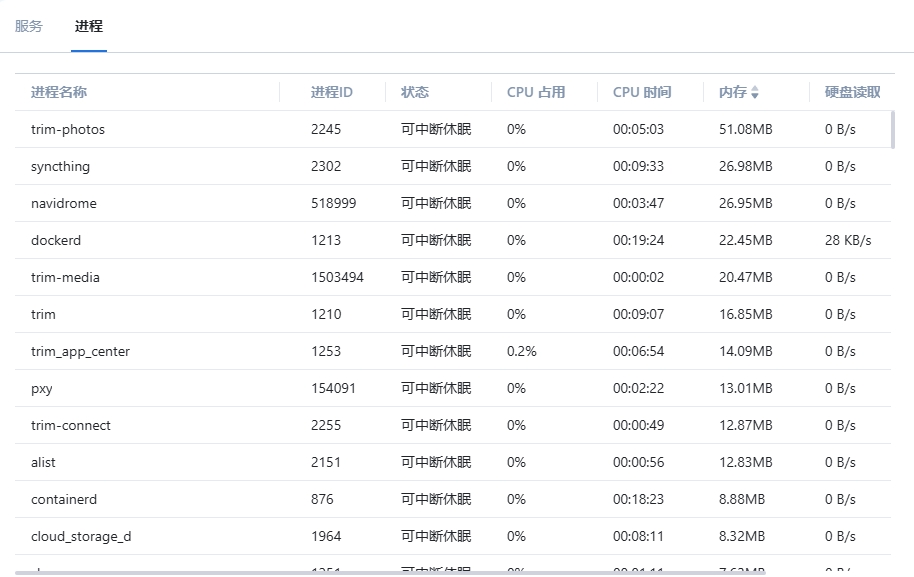Sort by 状态 column header
This screenshot has height=577, width=914.
pyautogui.click(x=415, y=92)
